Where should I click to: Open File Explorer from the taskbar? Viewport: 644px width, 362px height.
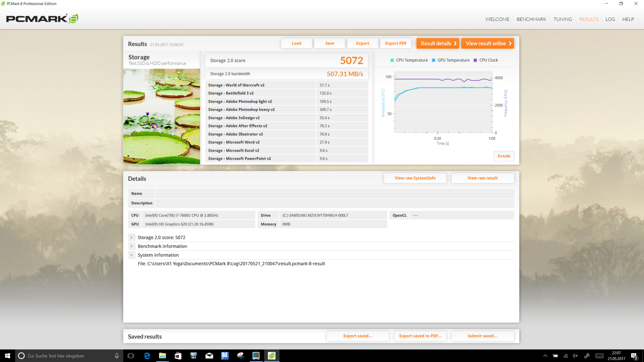162,356
